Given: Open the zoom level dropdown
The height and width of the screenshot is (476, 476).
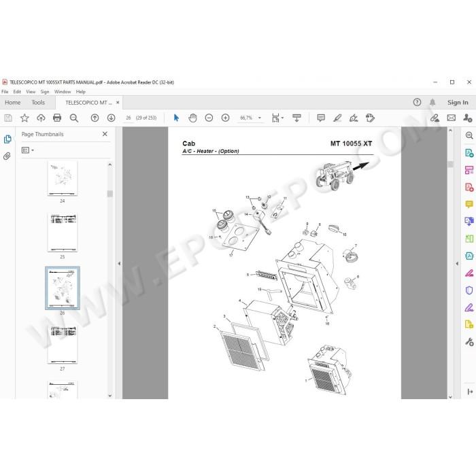Looking at the screenshot, I should pos(260,118).
